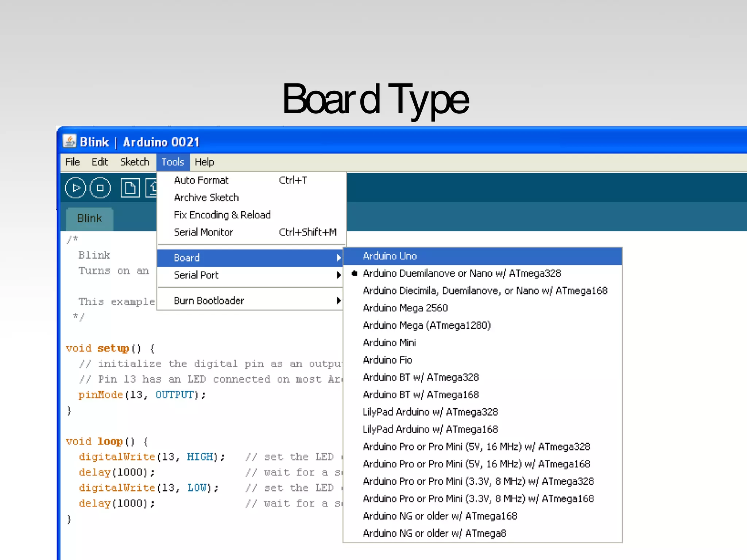
Task: Choose Pro Mini (5V, 16 MHz) w/ ATmega328
Action: [x=483, y=447]
